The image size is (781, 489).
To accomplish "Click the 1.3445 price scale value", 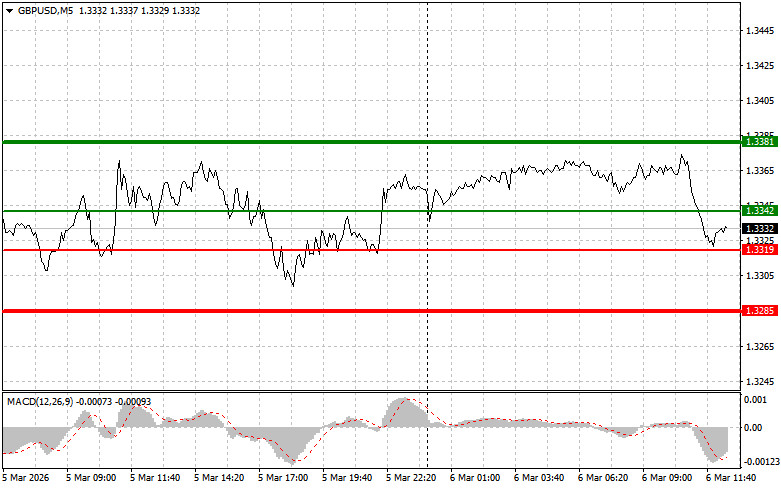I will 759,31.
